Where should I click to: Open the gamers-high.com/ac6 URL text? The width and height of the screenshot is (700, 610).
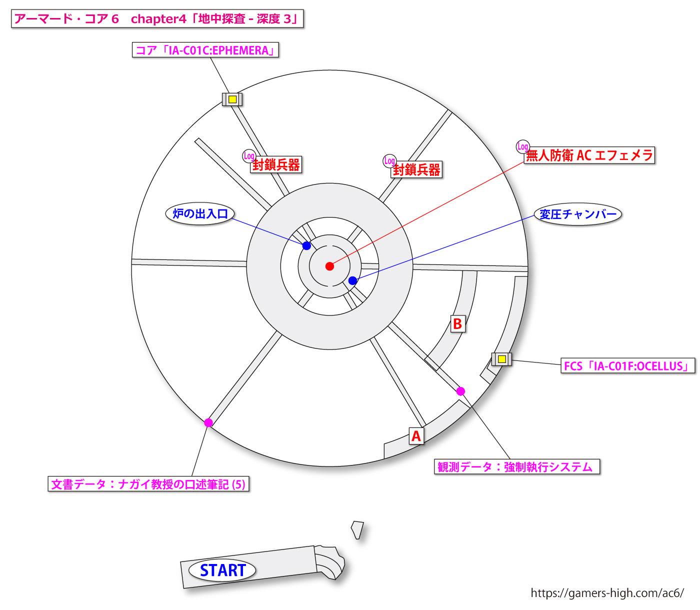[x=607, y=593]
